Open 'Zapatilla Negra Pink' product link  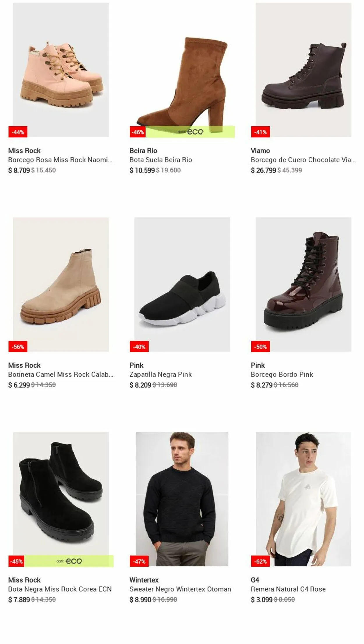(160, 375)
